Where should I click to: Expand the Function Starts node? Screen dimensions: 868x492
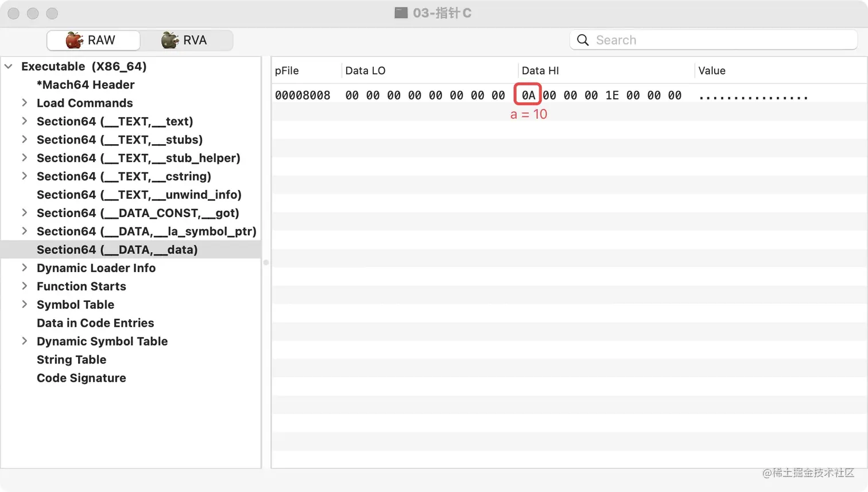pyautogui.click(x=24, y=286)
